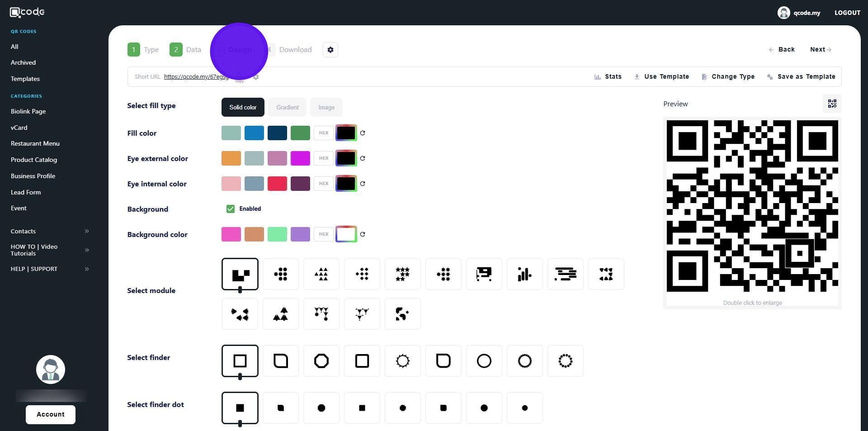This screenshot has height=431, width=868.
Task: Switch fill type to Gradient
Action: tap(288, 107)
